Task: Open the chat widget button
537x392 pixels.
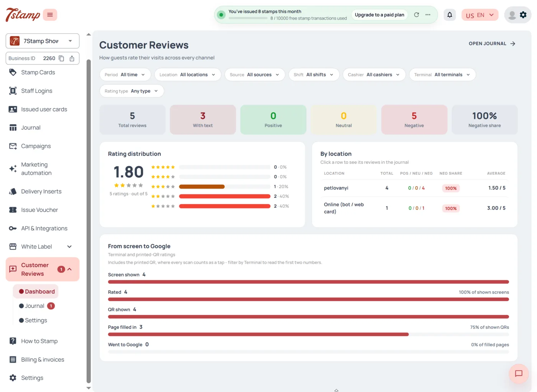Action: click(x=519, y=374)
